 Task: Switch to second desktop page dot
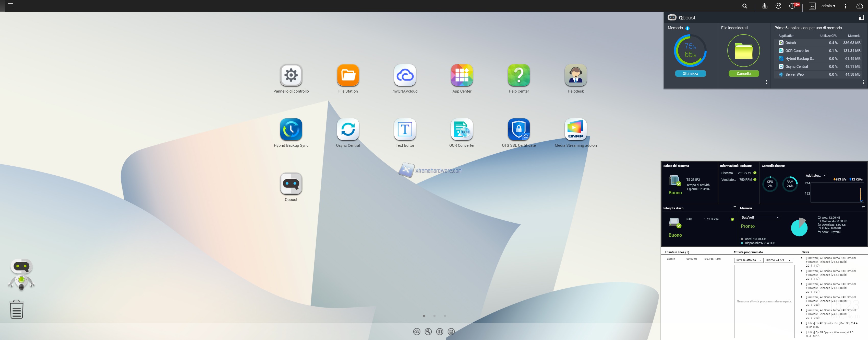coord(434,316)
